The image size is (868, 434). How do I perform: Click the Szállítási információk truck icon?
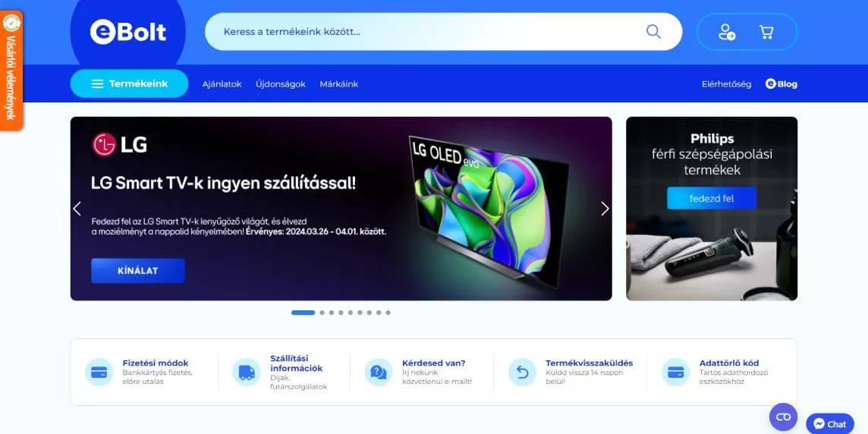[247, 372]
